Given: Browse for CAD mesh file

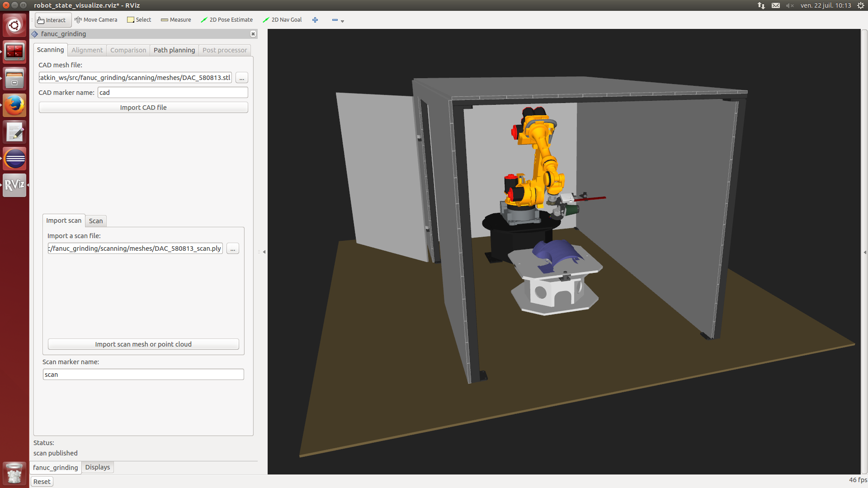Looking at the screenshot, I should (x=242, y=78).
